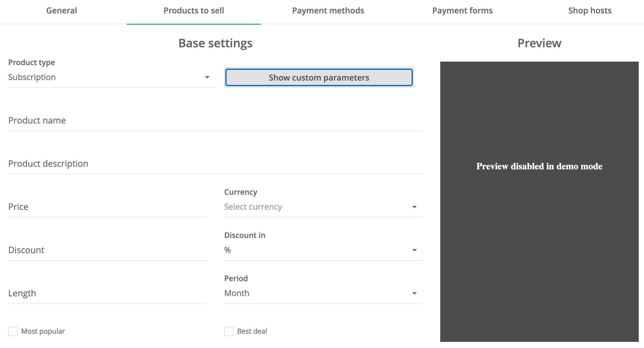The image size is (644, 348).
Task: Go to the Payment forms tab
Action: point(462,11)
